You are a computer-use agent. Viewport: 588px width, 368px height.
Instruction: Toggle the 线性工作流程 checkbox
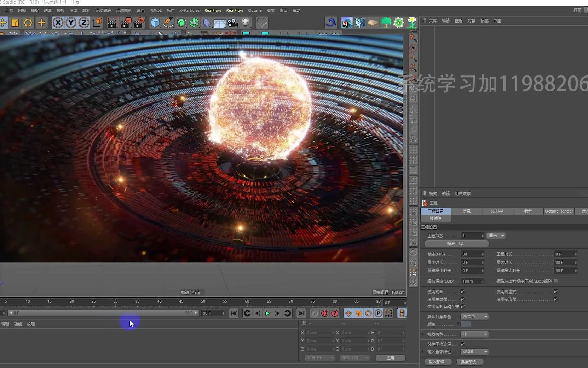tap(463, 344)
